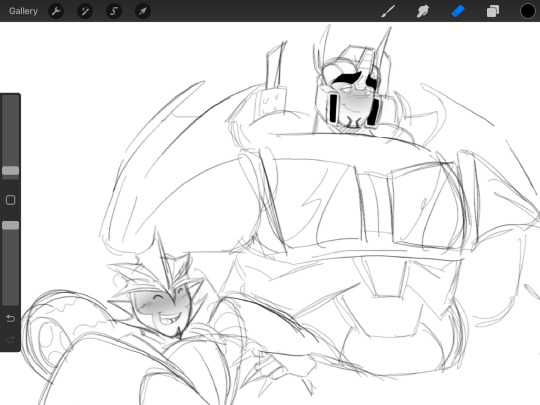This screenshot has width=540, height=405.
Task: Activate the Selection tool
Action: pyautogui.click(x=114, y=11)
